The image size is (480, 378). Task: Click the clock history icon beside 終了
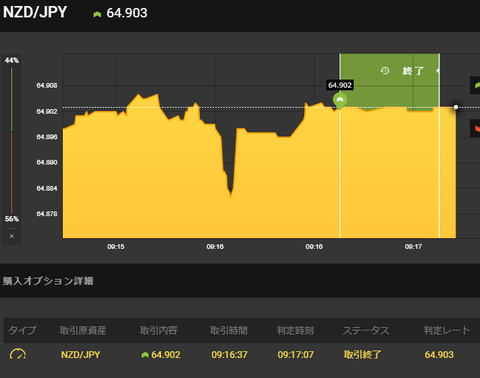coord(385,71)
